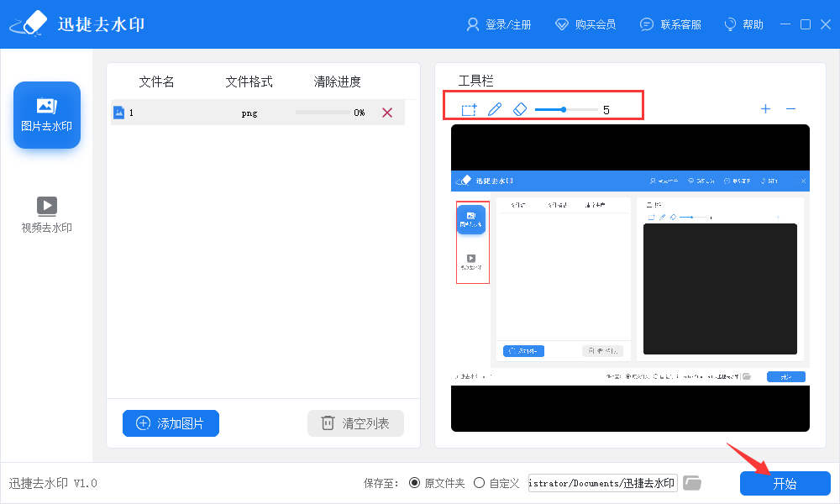
Task: Open the 帮助 help menu
Action: point(743,24)
